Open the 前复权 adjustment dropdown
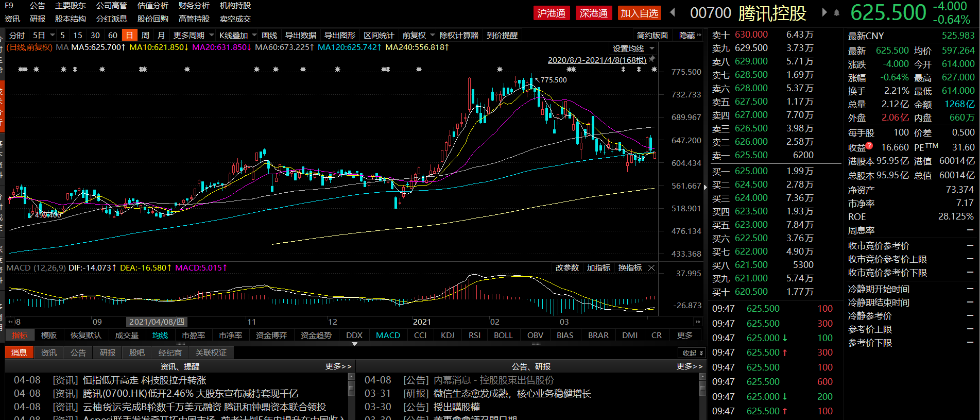The width and height of the screenshot is (980, 420). pos(432,35)
